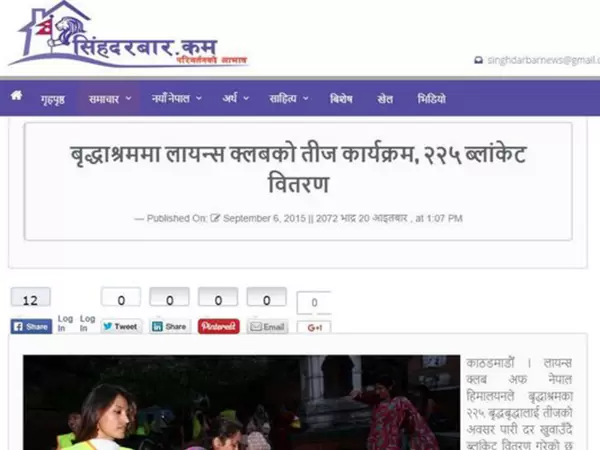Click the home icon in navigation bar
This screenshot has width=600, height=450.
pyautogui.click(x=16, y=95)
